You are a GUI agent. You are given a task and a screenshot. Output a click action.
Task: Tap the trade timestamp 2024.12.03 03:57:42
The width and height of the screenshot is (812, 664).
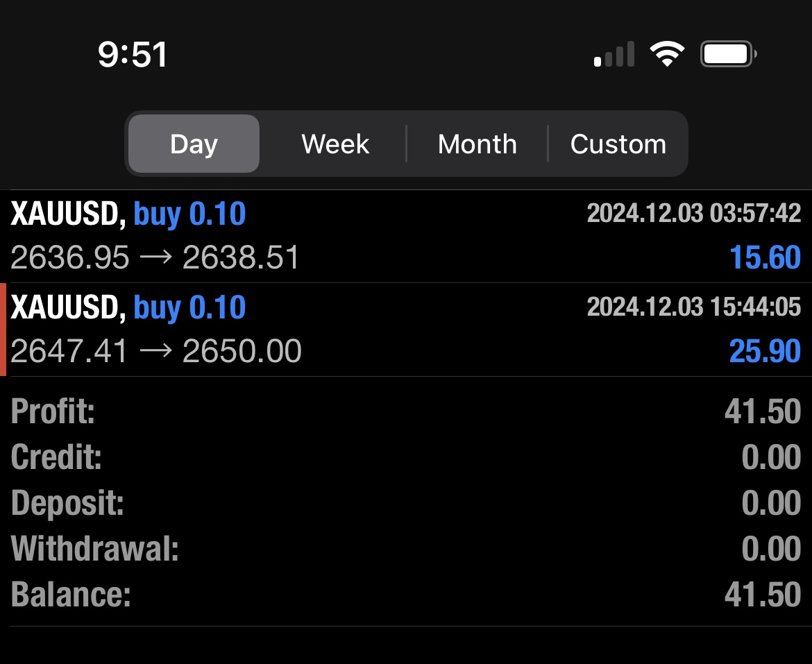coord(693,213)
